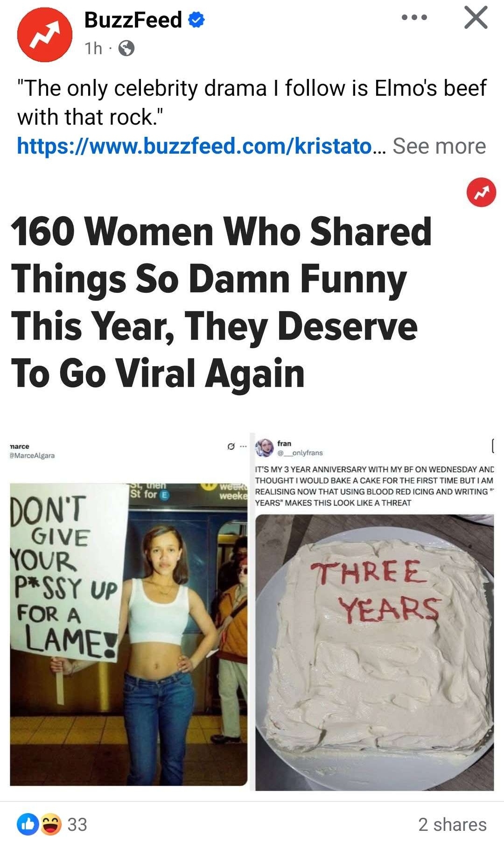Open the 2 shares list
Viewport: 504px width, 850px height.
click(452, 825)
